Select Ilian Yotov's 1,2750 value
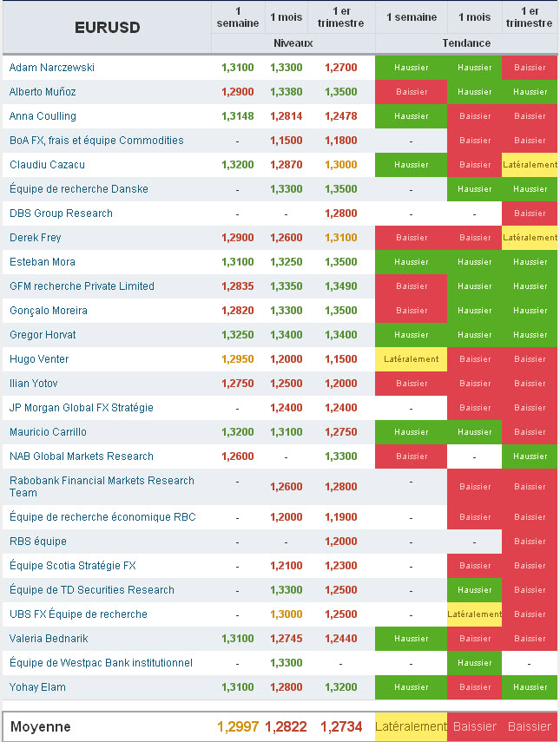 click(x=238, y=384)
